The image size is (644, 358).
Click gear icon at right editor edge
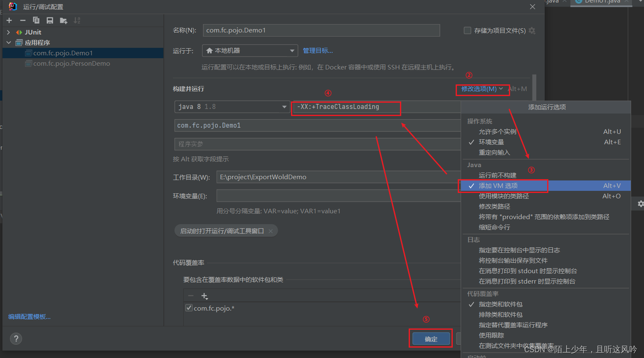(640, 204)
